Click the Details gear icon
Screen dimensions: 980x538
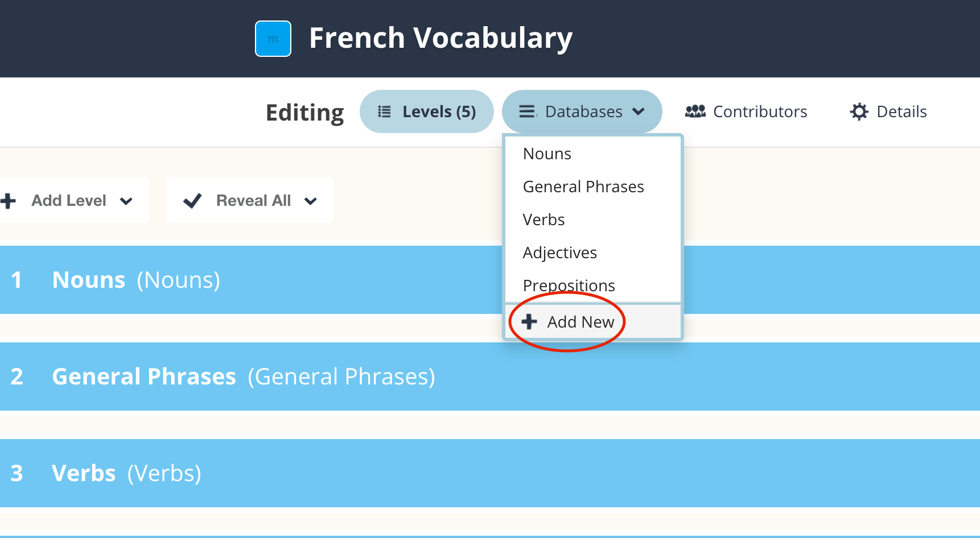click(859, 111)
